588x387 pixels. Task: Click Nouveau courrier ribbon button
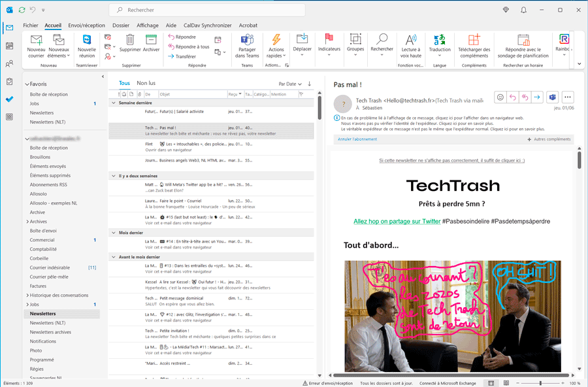[x=37, y=46]
